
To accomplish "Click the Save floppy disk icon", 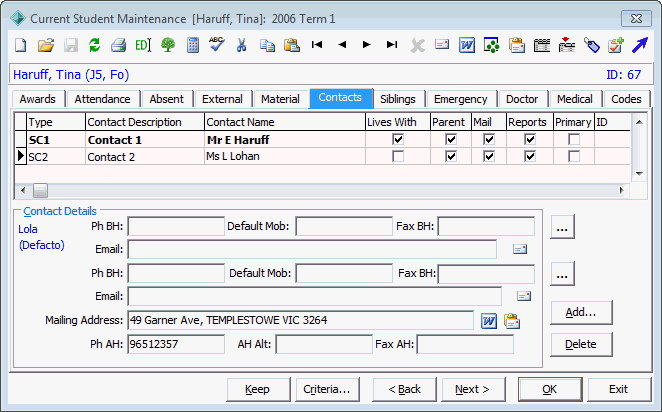I will [71, 45].
